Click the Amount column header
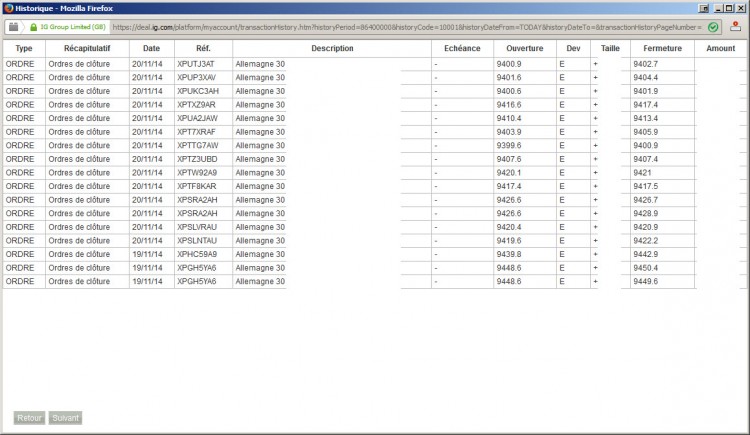Screen dimensions: 750x435 (721, 48)
